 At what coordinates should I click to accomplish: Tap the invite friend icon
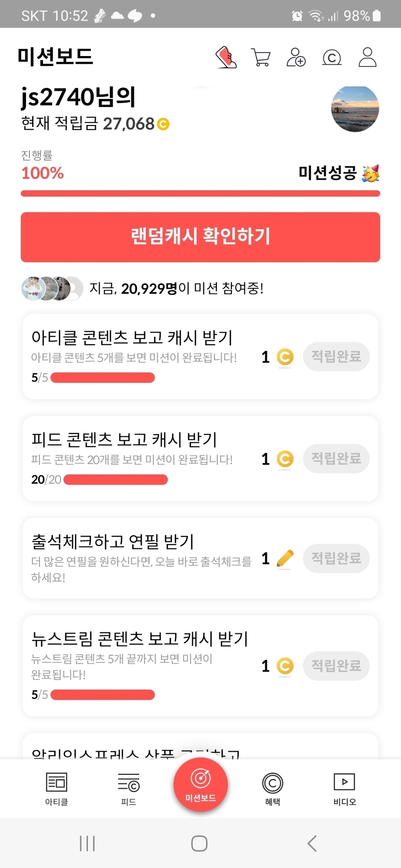point(296,57)
